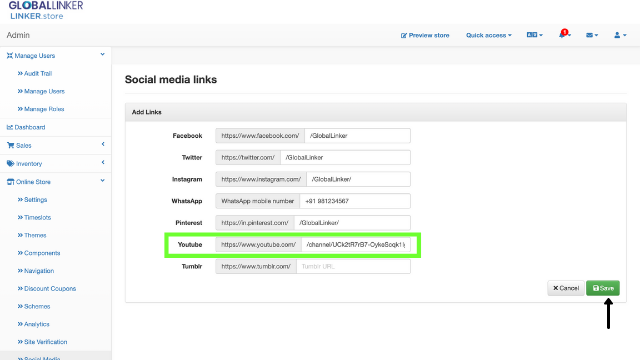The width and height of the screenshot is (640, 360).
Task: Click the https://twitter.com/ prefix
Action: [248, 158]
